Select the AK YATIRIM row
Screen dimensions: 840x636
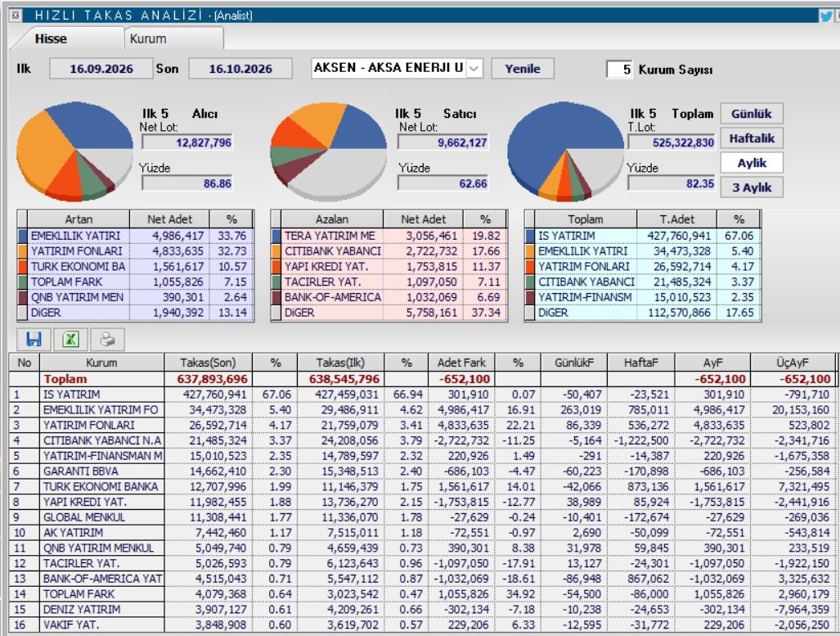point(421,533)
